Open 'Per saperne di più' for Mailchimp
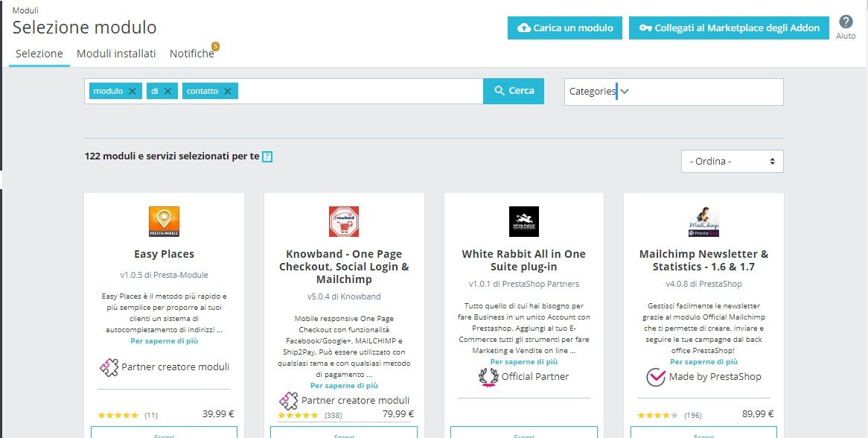This screenshot has width=868, height=438. click(x=703, y=361)
